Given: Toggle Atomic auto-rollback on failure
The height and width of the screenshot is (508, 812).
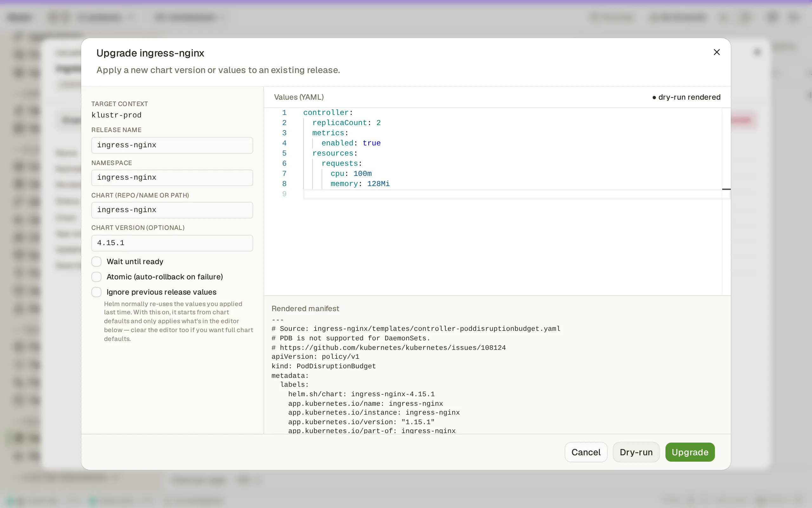Looking at the screenshot, I should [96, 277].
